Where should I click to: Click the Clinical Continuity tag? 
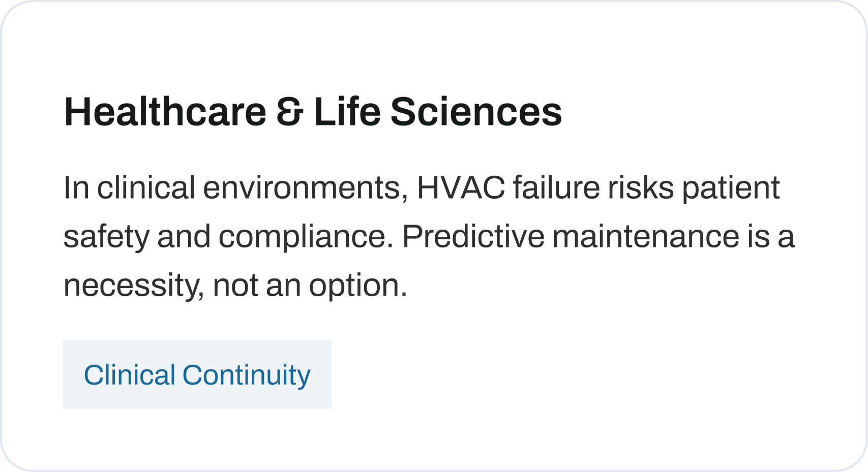pyautogui.click(x=197, y=374)
